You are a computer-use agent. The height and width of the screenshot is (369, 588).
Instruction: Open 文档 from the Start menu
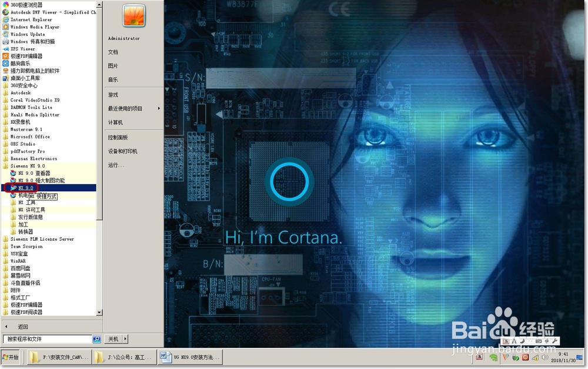(x=113, y=52)
